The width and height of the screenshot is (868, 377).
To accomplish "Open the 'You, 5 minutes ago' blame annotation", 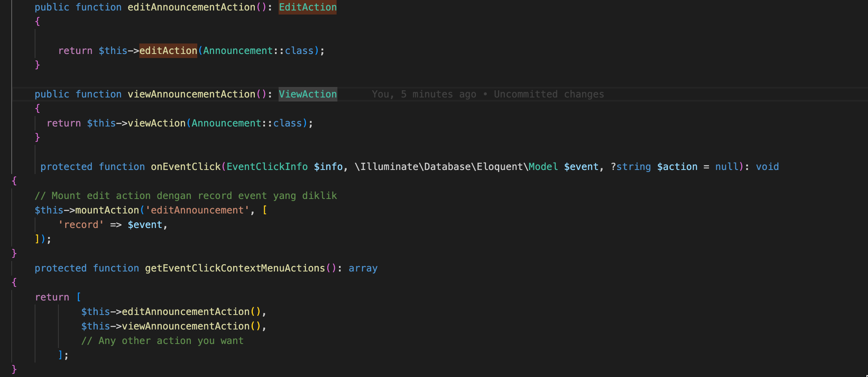I will pyautogui.click(x=488, y=94).
